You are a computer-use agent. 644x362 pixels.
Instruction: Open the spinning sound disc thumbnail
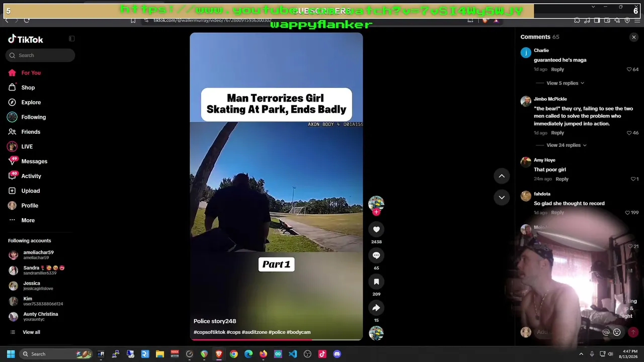376,333
